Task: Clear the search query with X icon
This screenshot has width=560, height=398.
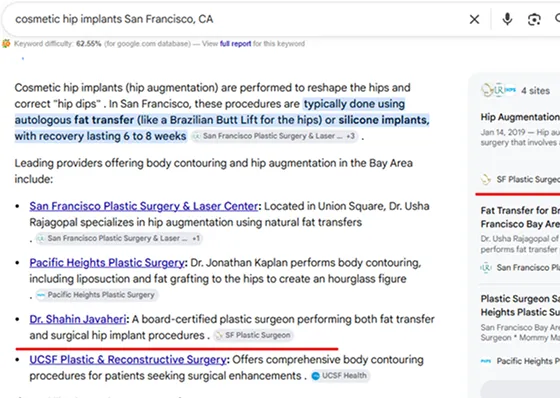Action: coord(474,19)
